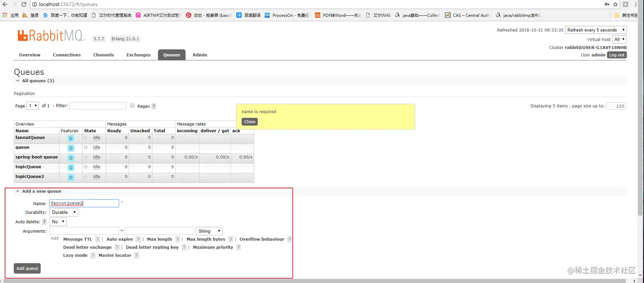The height and width of the screenshot is (283, 644).
Task: Switch to the Admin tab
Action: 200,55
